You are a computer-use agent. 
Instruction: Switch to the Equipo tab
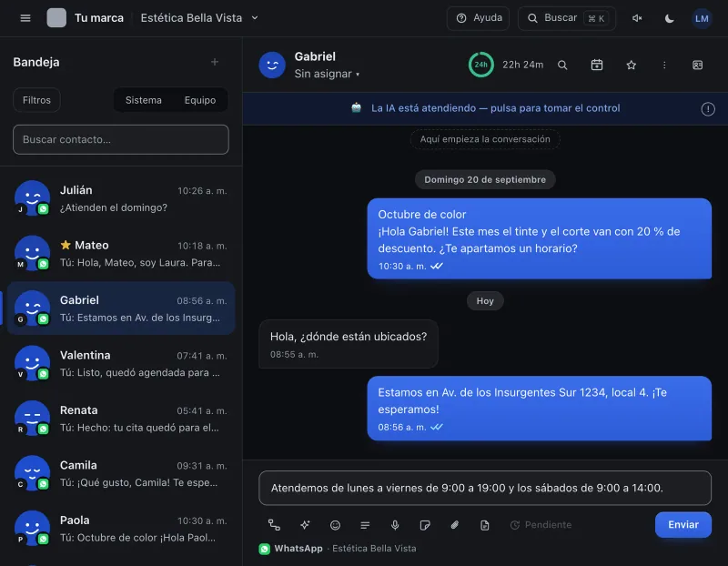200,100
